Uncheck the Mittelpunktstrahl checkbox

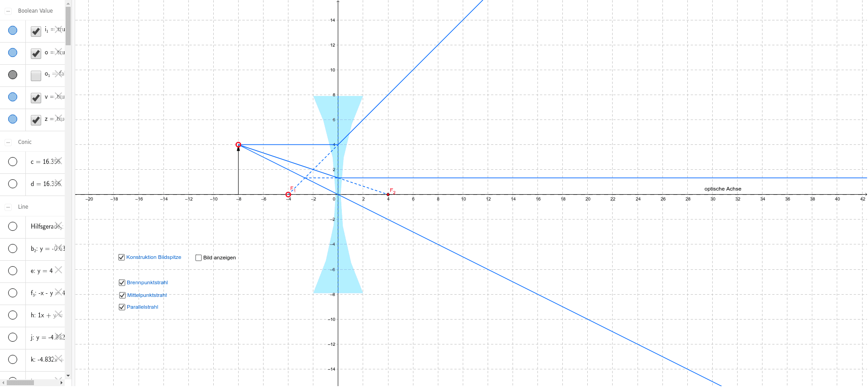pos(122,295)
